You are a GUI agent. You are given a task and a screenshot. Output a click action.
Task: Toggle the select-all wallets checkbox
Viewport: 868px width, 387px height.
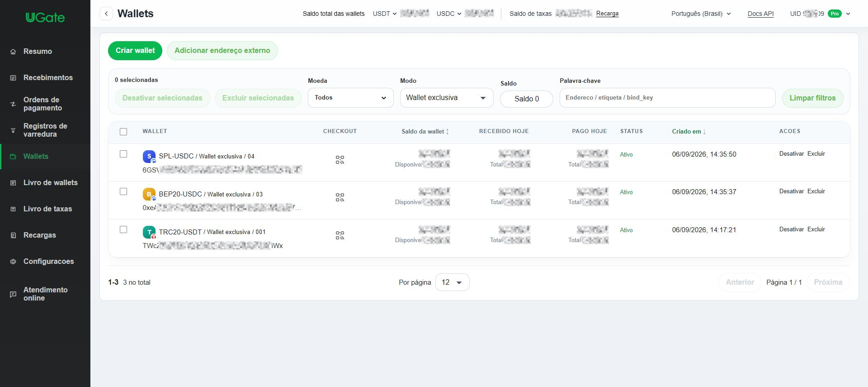(x=123, y=132)
